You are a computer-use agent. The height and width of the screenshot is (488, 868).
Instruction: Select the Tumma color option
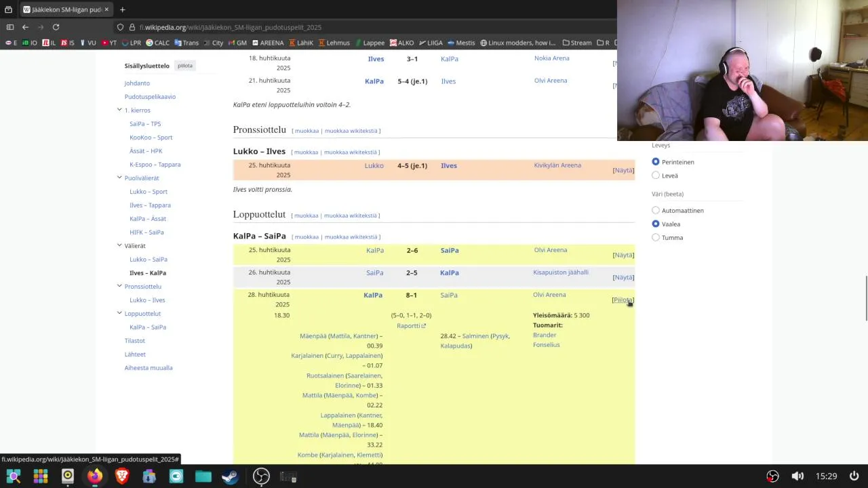tap(656, 238)
